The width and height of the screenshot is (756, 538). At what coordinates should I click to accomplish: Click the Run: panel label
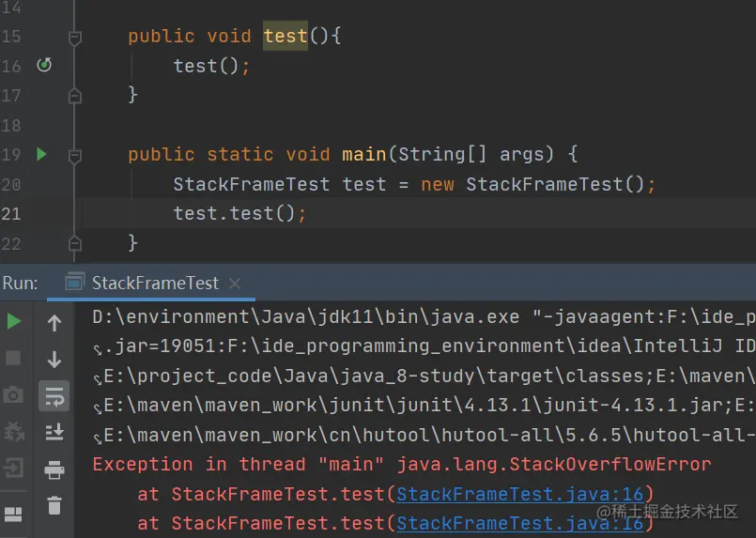(x=20, y=283)
